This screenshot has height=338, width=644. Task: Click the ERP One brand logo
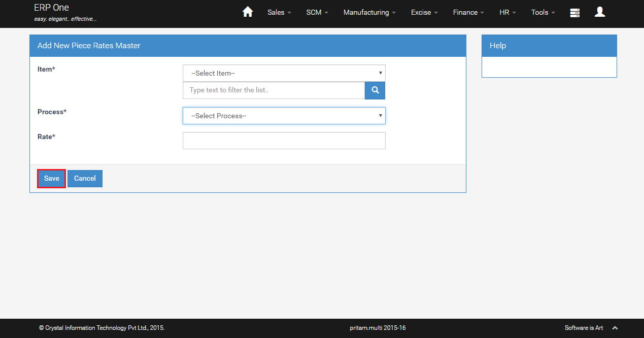click(51, 8)
